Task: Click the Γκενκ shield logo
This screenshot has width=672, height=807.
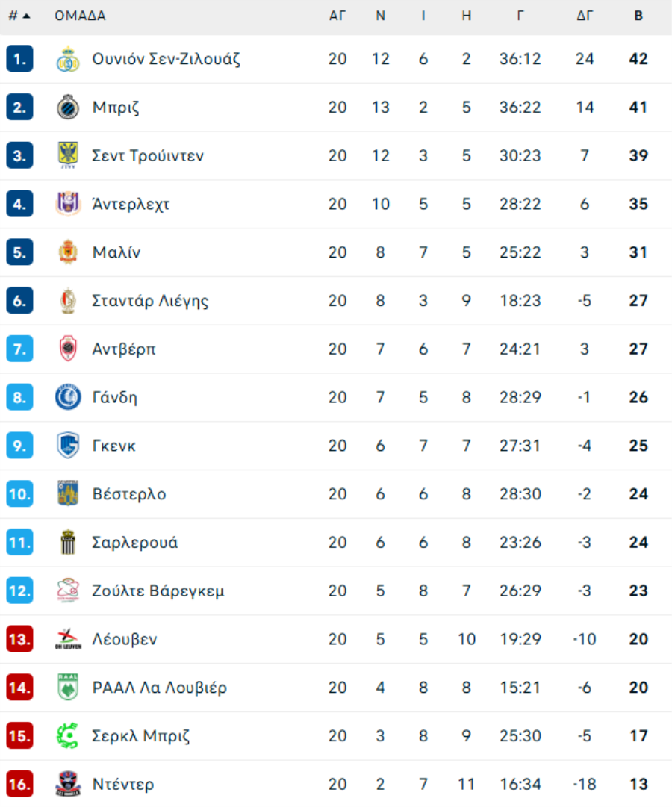Action: (x=68, y=446)
